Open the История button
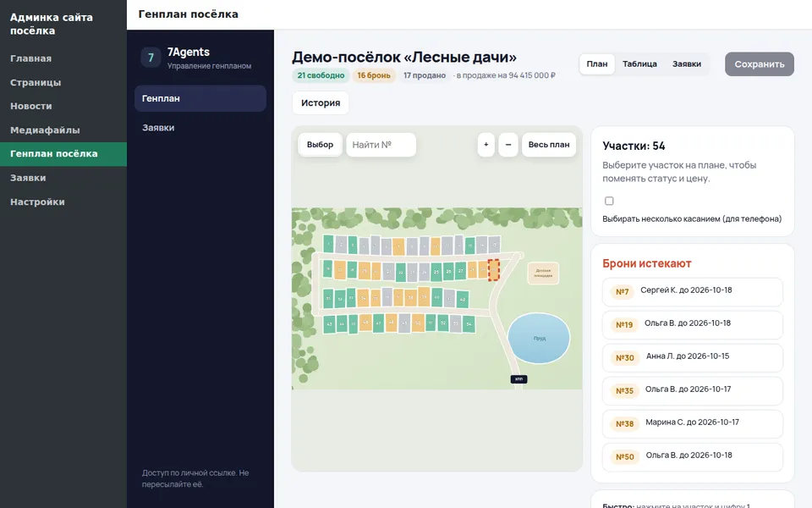 click(321, 103)
